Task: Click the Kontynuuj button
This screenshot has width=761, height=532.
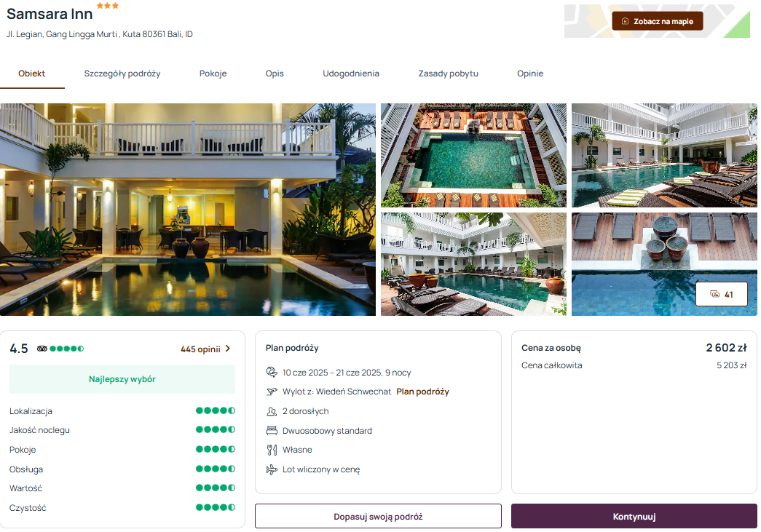Action: (x=634, y=517)
